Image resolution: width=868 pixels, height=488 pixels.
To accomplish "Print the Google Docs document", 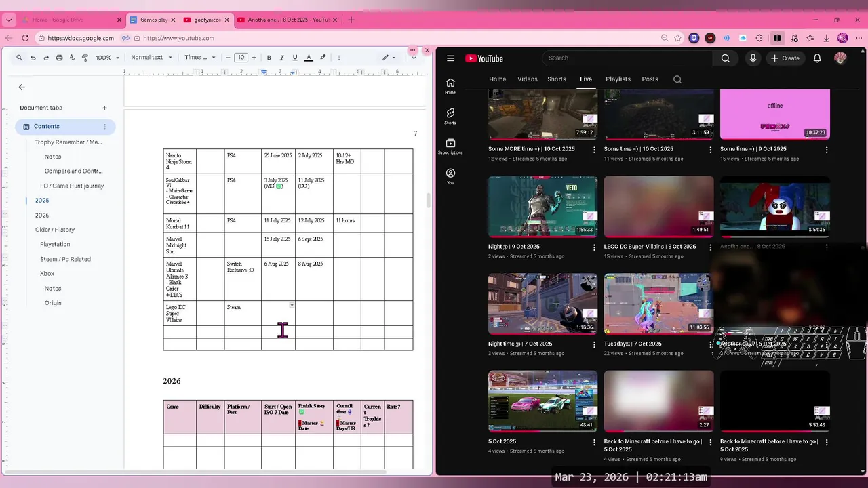I will point(59,58).
